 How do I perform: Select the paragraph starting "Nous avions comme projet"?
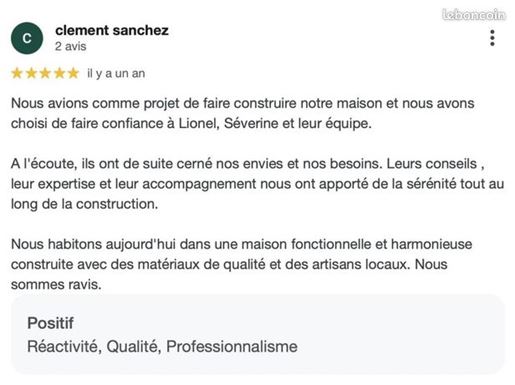tap(243, 113)
